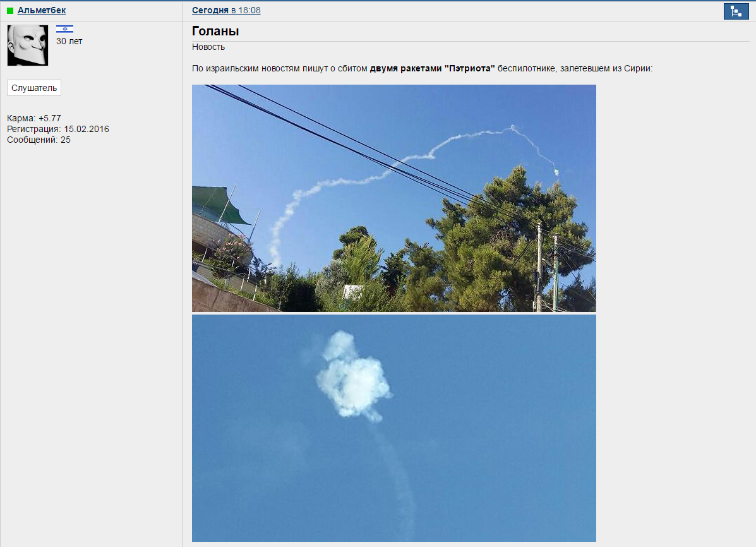
Task: Click the Israel flag icon
Action: tap(64, 29)
